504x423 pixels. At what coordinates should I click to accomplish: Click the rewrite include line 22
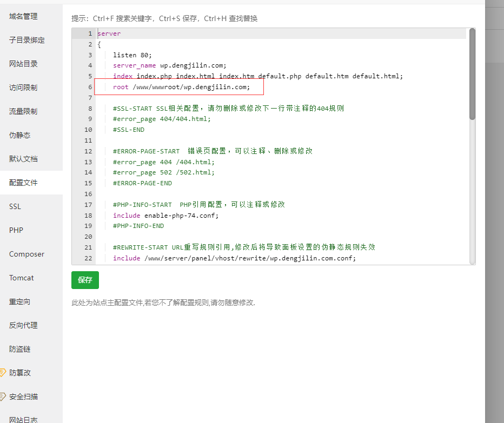click(234, 258)
